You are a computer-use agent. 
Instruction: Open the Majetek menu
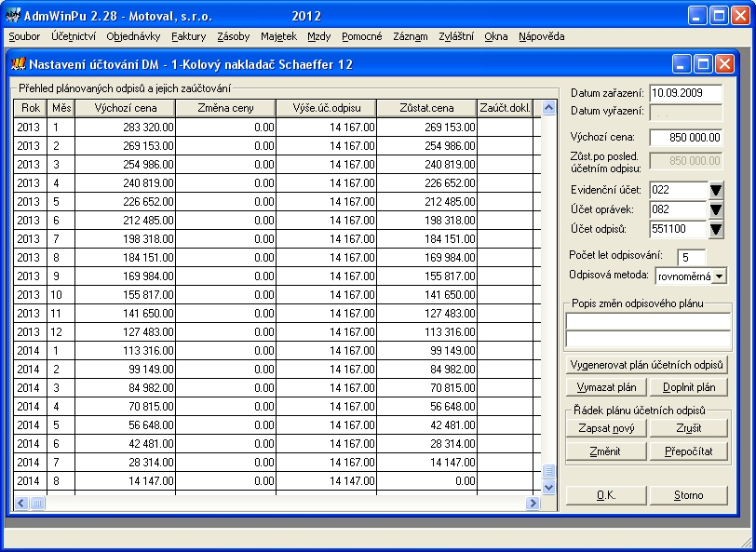[x=278, y=36]
